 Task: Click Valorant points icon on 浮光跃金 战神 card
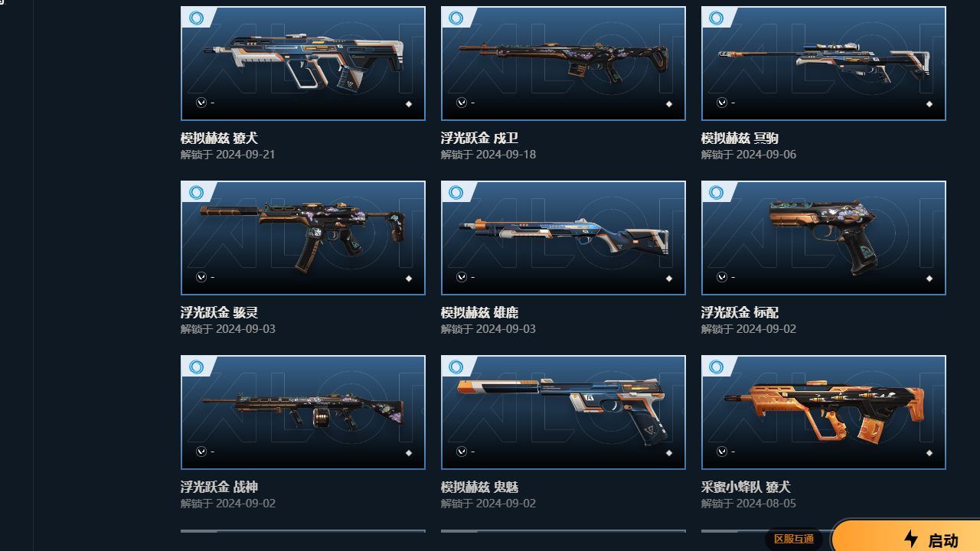click(201, 452)
